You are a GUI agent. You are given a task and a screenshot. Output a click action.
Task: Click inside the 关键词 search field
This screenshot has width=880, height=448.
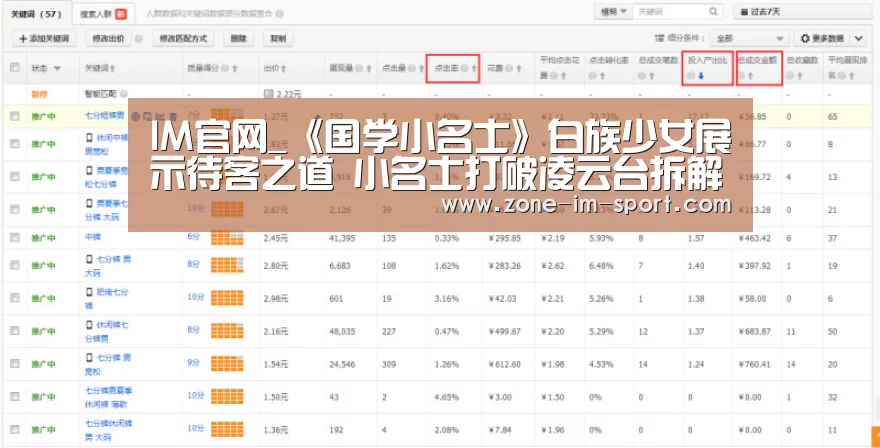(671, 12)
